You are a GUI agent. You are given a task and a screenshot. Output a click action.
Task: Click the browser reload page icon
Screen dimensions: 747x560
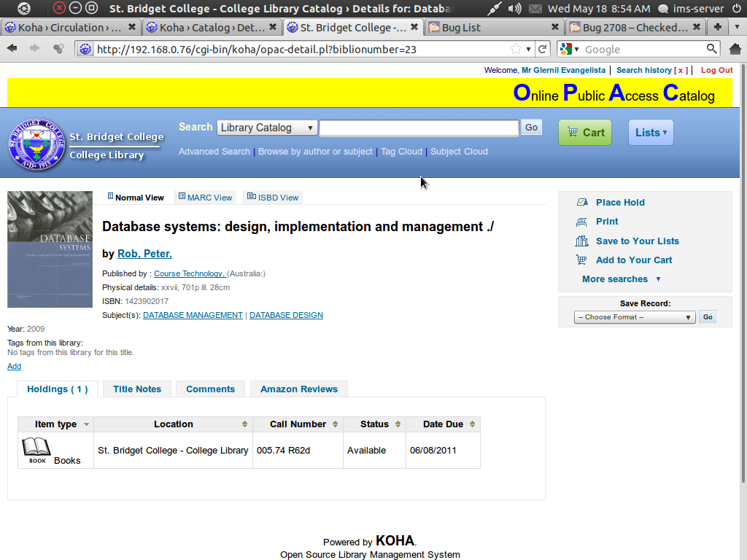[542, 49]
